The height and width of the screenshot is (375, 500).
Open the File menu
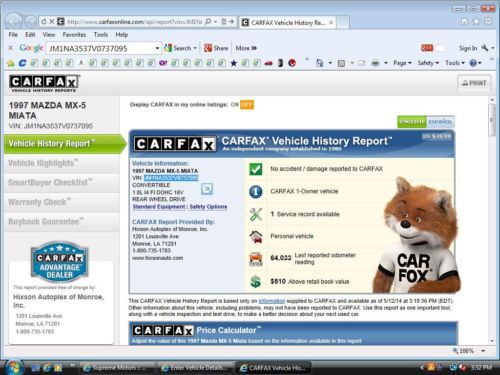(13, 35)
